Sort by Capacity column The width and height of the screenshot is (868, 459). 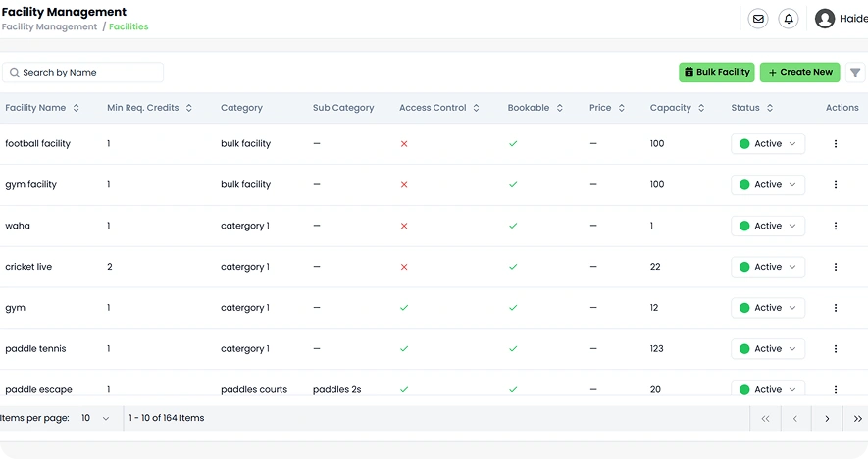point(701,108)
